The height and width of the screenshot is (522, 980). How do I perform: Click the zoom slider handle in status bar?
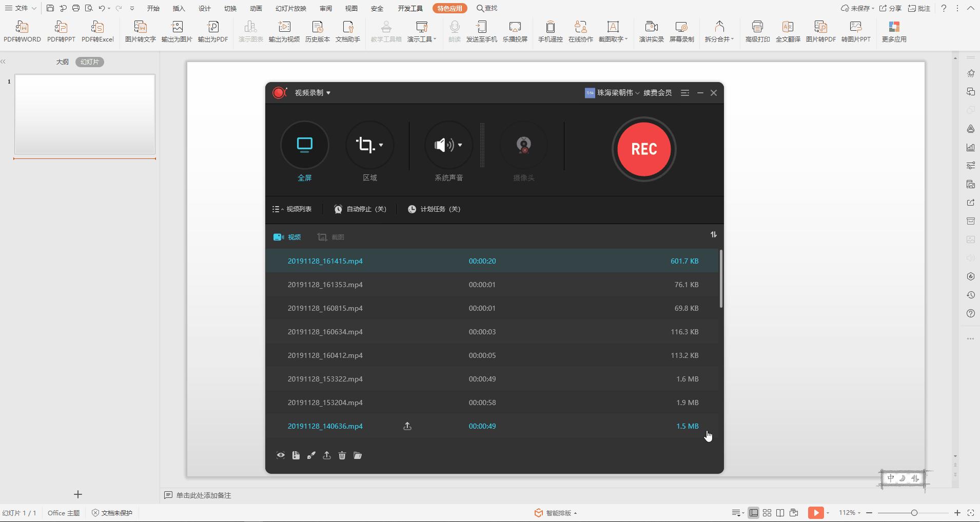(914, 513)
